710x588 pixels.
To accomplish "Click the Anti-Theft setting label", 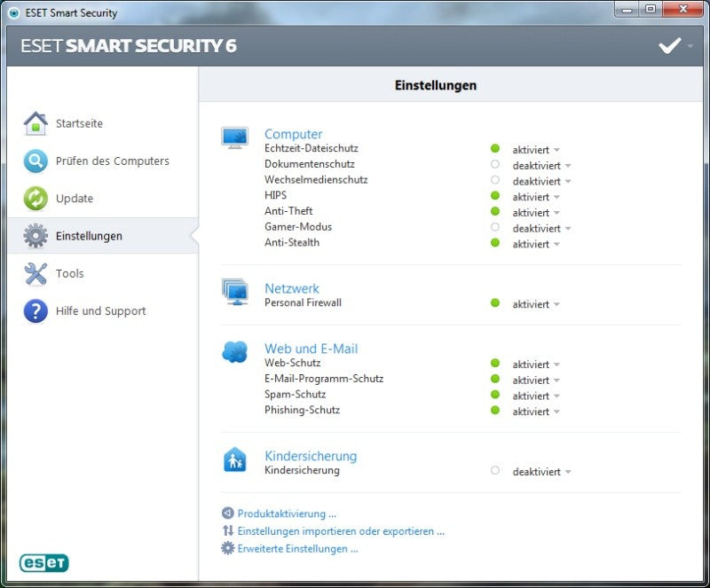I will pyautogui.click(x=288, y=211).
